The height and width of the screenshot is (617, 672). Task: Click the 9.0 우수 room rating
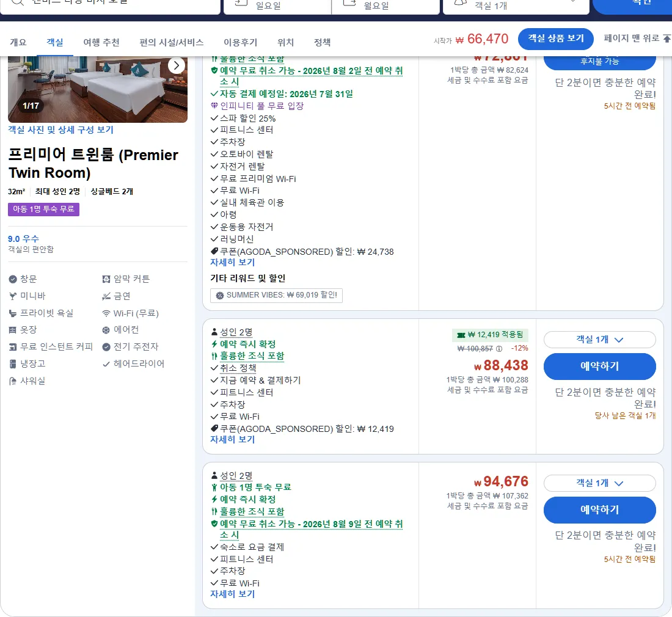click(x=24, y=239)
